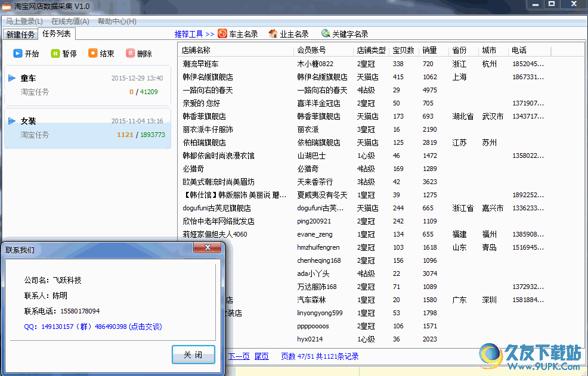588x376 pixels.
Task: Click member account hmzhuifengren
Action: (318, 247)
